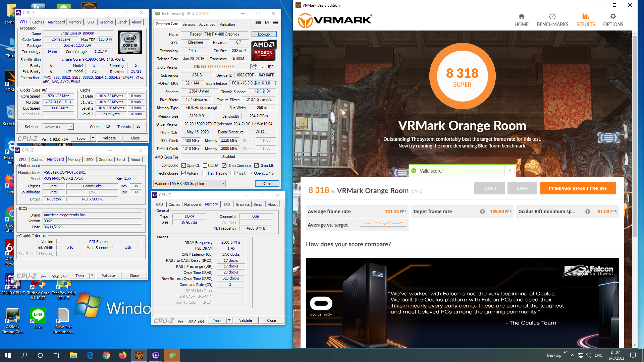Expand the Desktop toolbar chevron on taskbar

pyautogui.click(x=566, y=352)
